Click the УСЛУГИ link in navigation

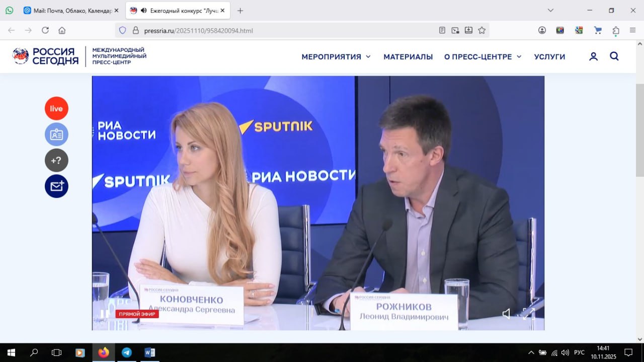[549, 57]
